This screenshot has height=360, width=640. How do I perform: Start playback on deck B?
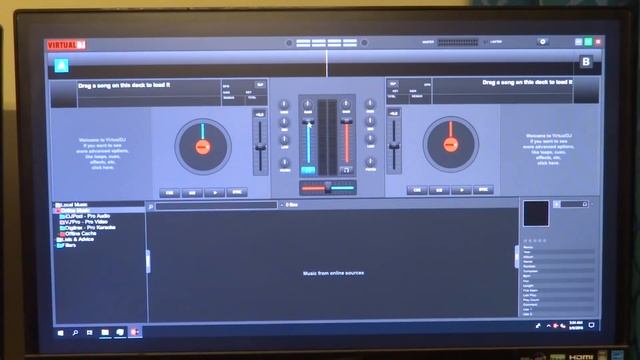click(x=462, y=190)
